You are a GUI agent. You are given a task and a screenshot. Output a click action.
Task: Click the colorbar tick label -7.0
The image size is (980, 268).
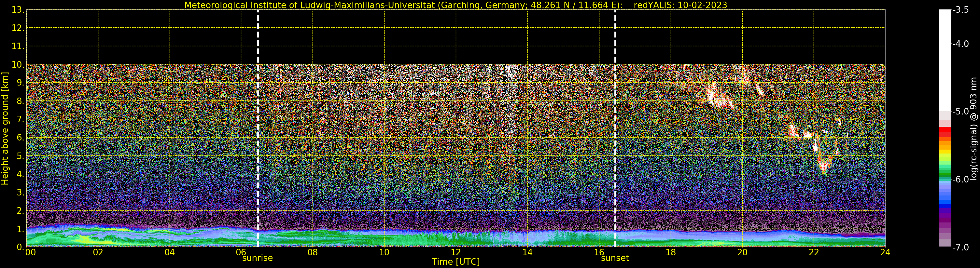960,248
